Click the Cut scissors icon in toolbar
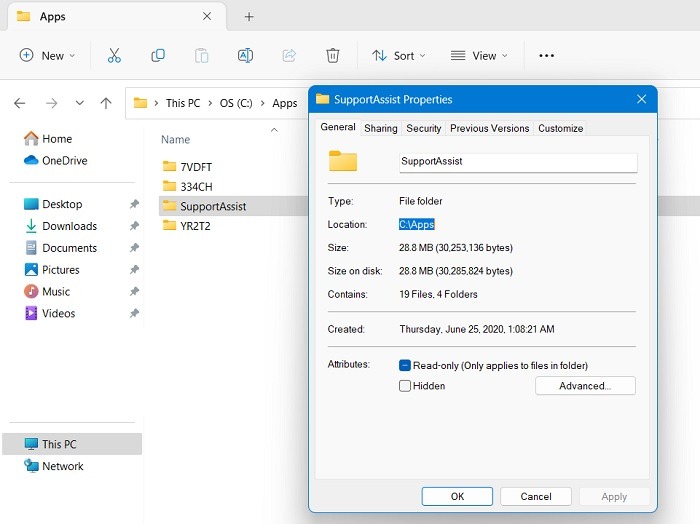 [x=114, y=56]
